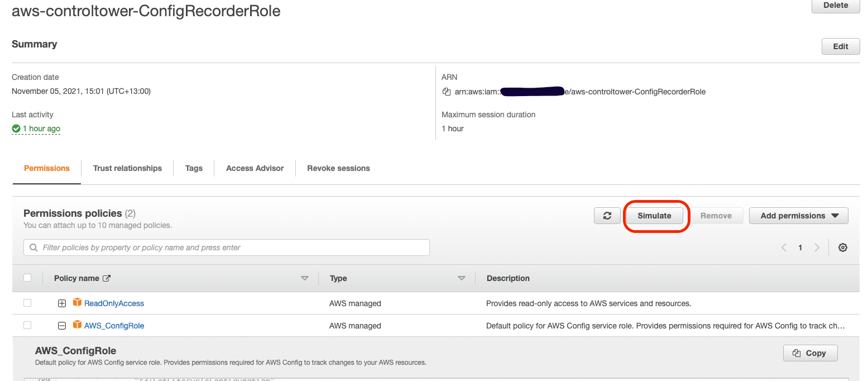Click the Description column header
The image size is (868, 381).
pos(508,278)
